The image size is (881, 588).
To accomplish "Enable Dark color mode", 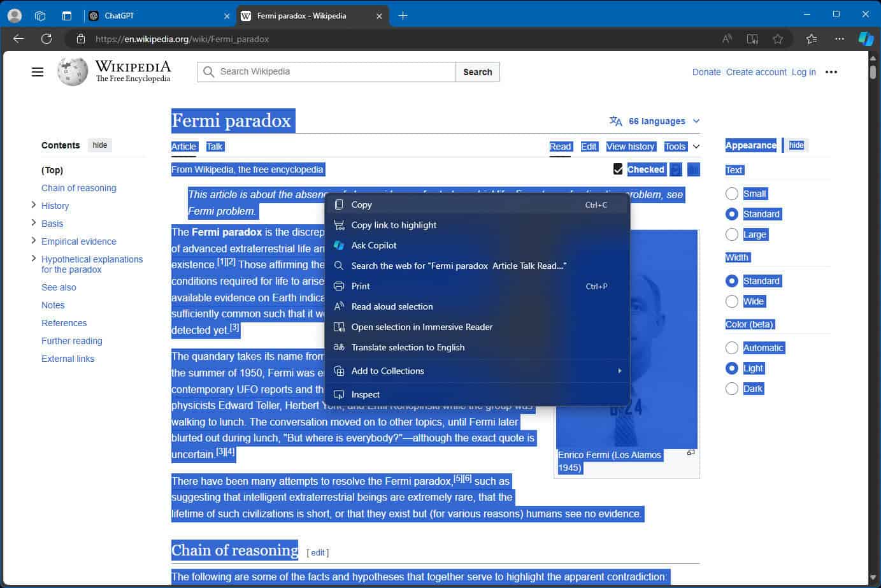I will pos(731,389).
